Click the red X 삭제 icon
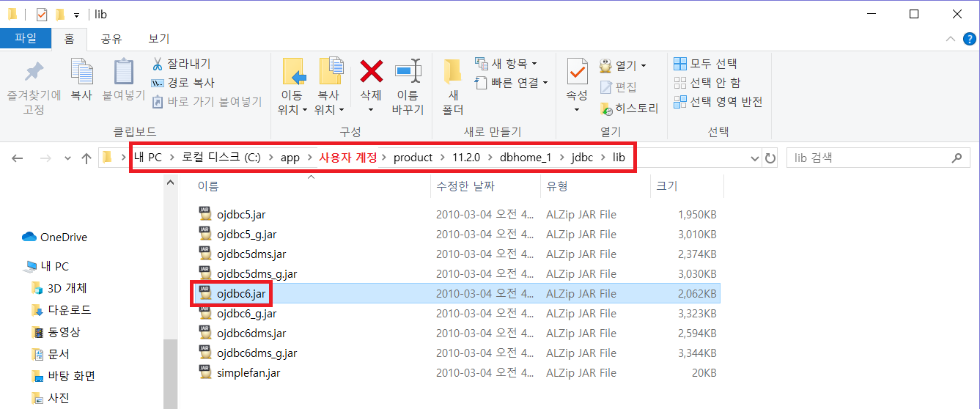The image size is (980, 409). point(372,72)
